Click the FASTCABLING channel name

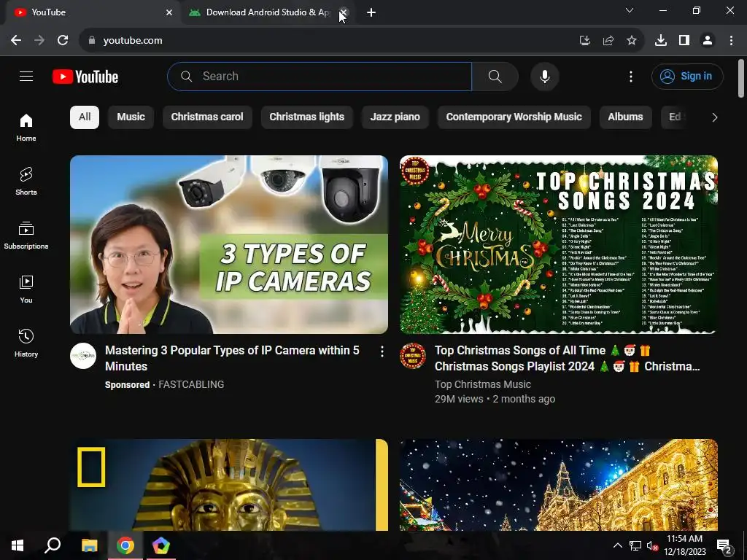191,384
